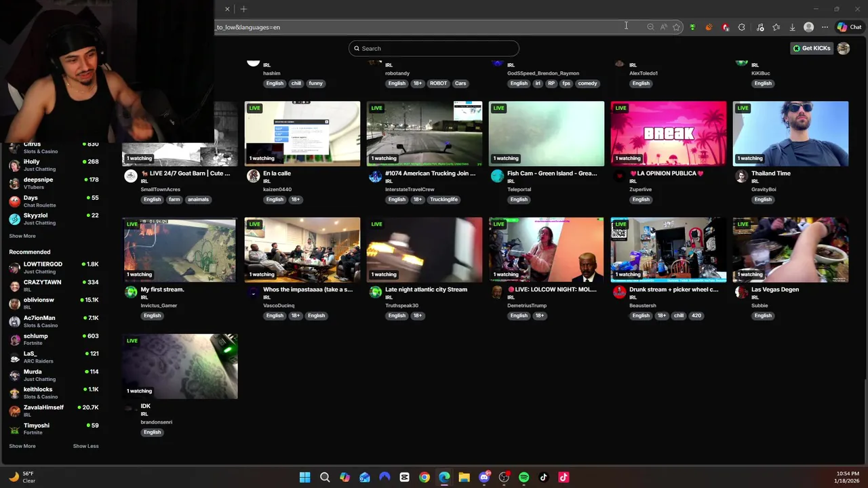Click the green Kick downloader extension icon

692,27
